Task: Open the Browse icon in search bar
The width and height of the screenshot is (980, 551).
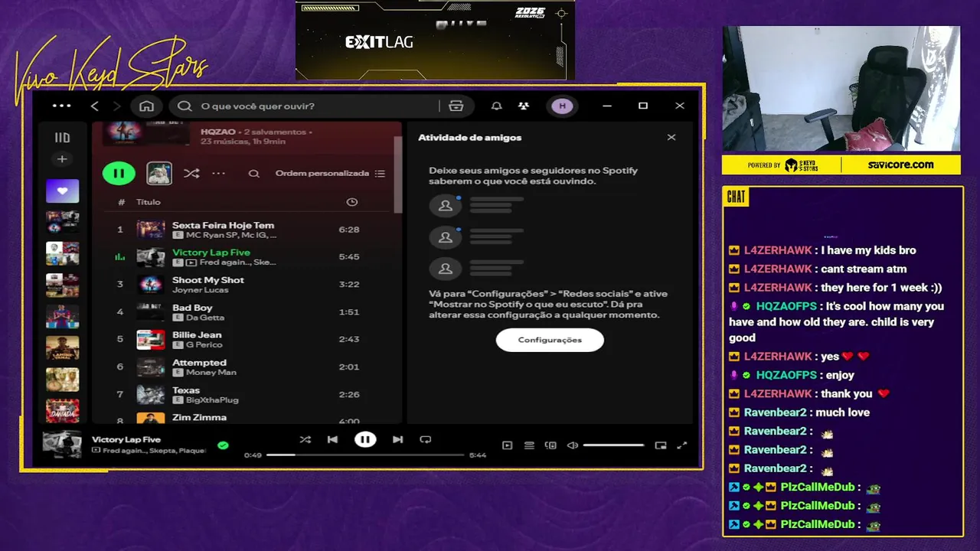Action: (456, 106)
